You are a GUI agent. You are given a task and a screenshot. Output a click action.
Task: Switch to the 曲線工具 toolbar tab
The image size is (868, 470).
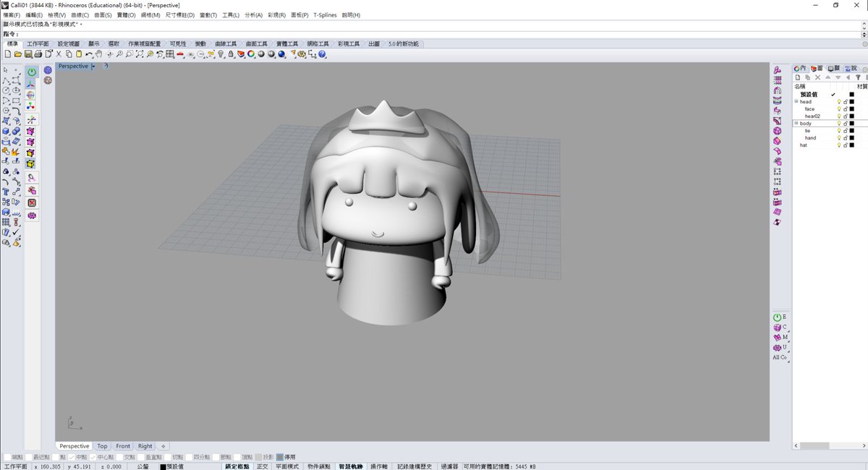pyautogui.click(x=226, y=44)
